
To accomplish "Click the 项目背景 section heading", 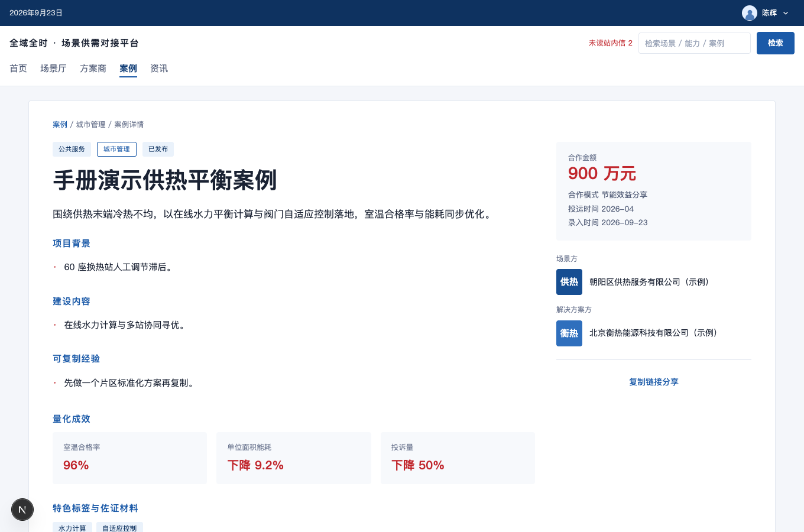I will (x=72, y=244).
